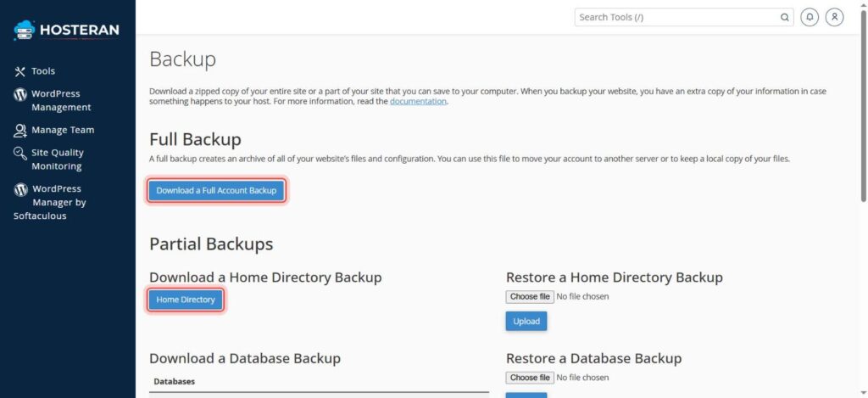Image resolution: width=868 pixels, height=398 pixels.
Task: Choose file for Database Backup restore
Action: point(530,378)
